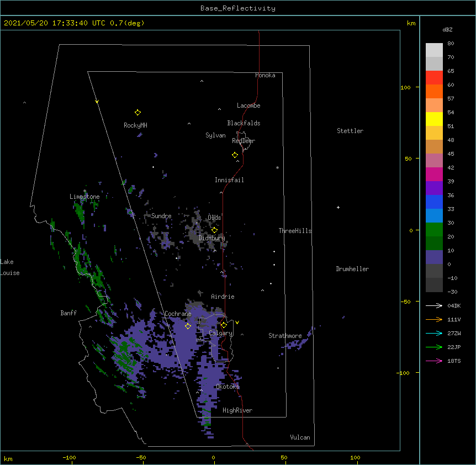Click the Ponoka label

point(265,75)
